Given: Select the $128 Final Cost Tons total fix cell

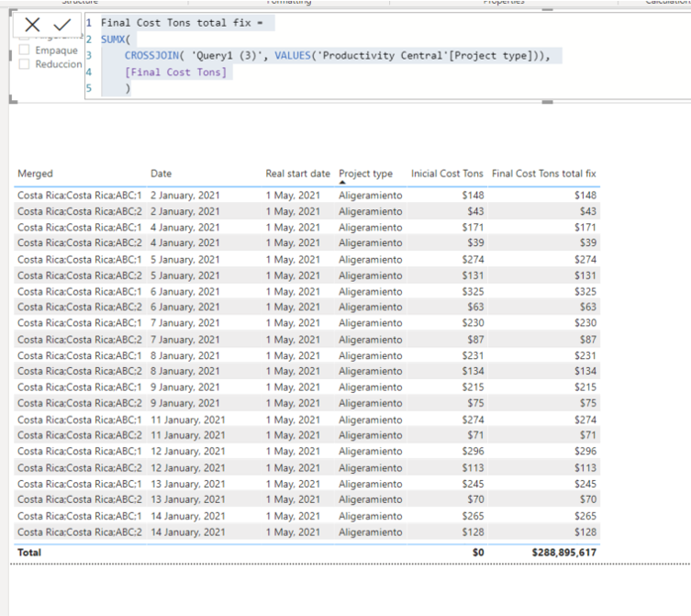Looking at the screenshot, I should pos(585,532).
